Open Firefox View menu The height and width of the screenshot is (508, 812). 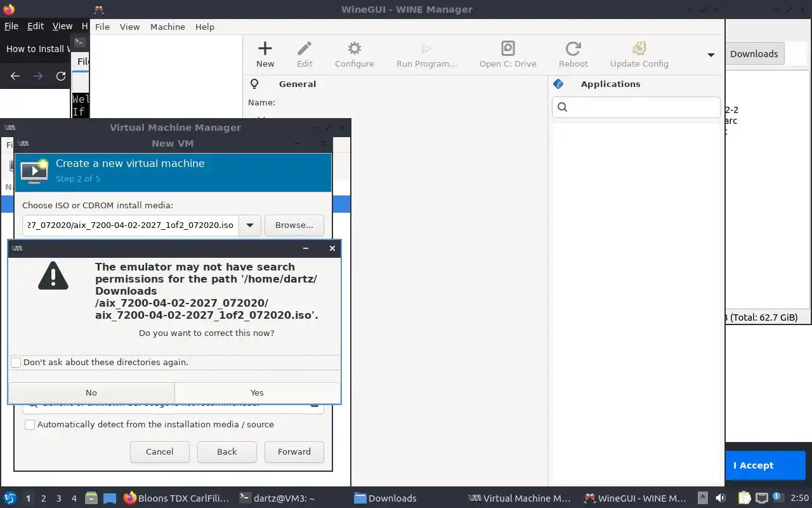(62, 26)
